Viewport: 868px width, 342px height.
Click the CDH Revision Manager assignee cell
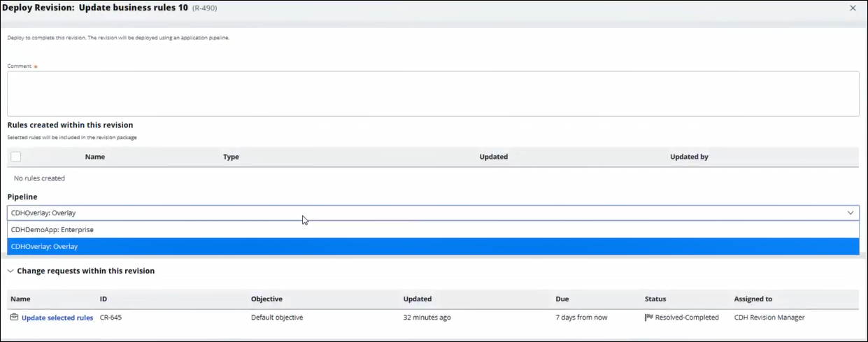(769, 318)
